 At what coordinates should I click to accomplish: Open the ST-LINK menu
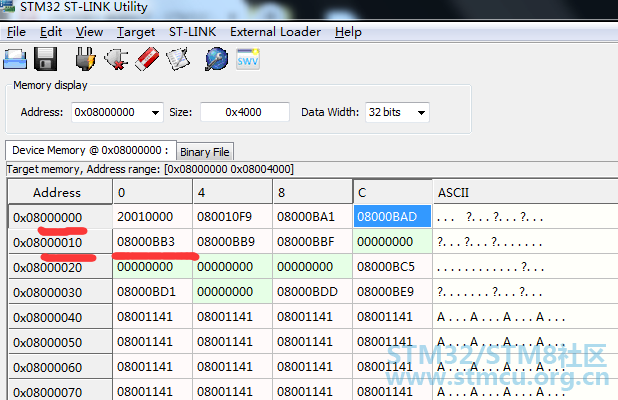pos(192,32)
